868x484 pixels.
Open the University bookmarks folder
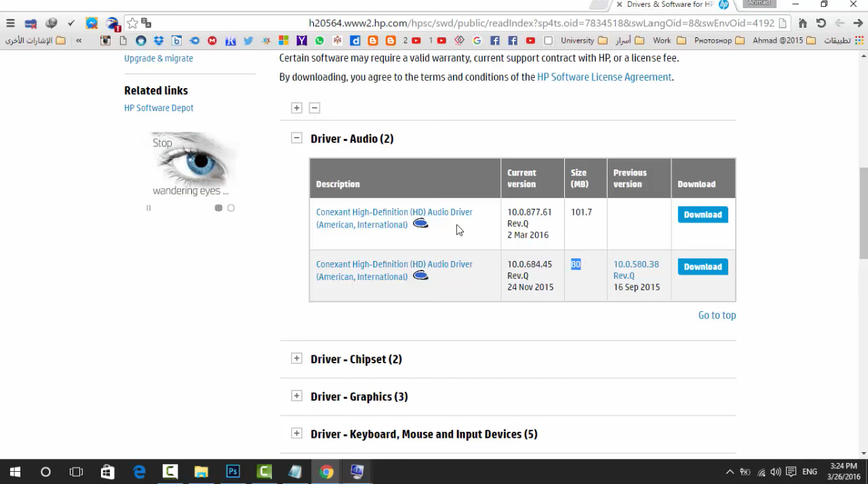(x=584, y=41)
